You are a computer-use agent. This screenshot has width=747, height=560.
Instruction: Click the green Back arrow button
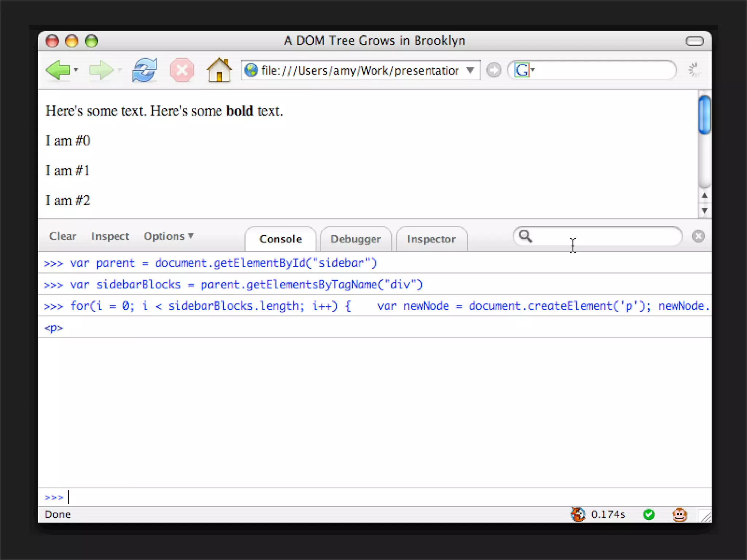58,70
